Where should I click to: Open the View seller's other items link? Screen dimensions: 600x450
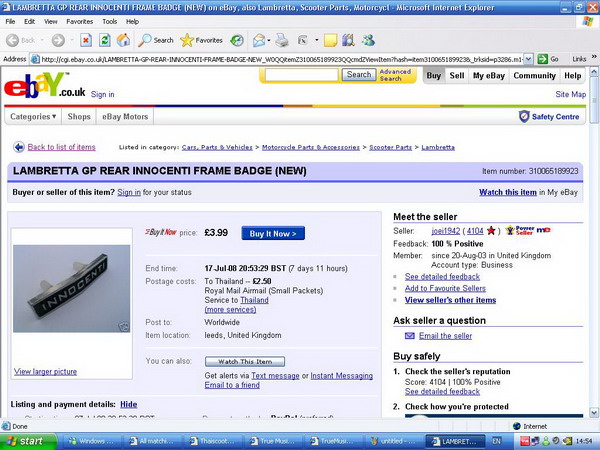click(x=450, y=300)
